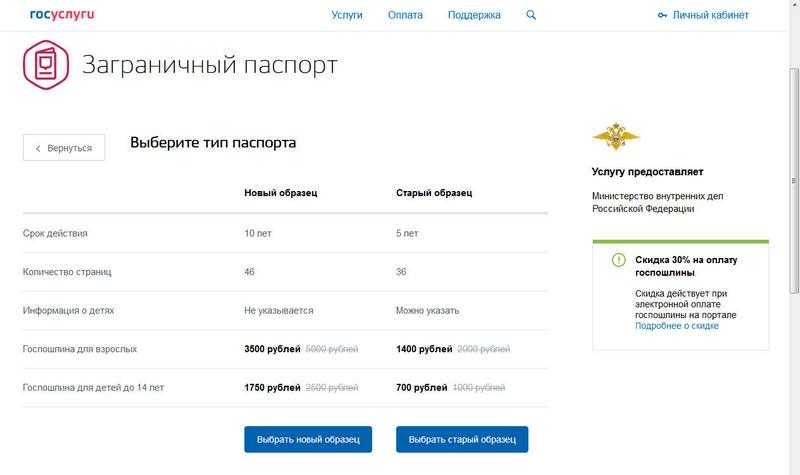Click the green checkmark discount icon
Image resolution: width=800 pixels, height=475 pixels.
click(x=619, y=260)
